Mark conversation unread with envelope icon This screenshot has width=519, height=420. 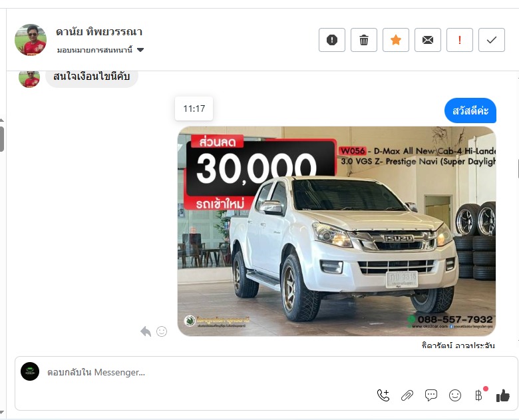coord(428,40)
